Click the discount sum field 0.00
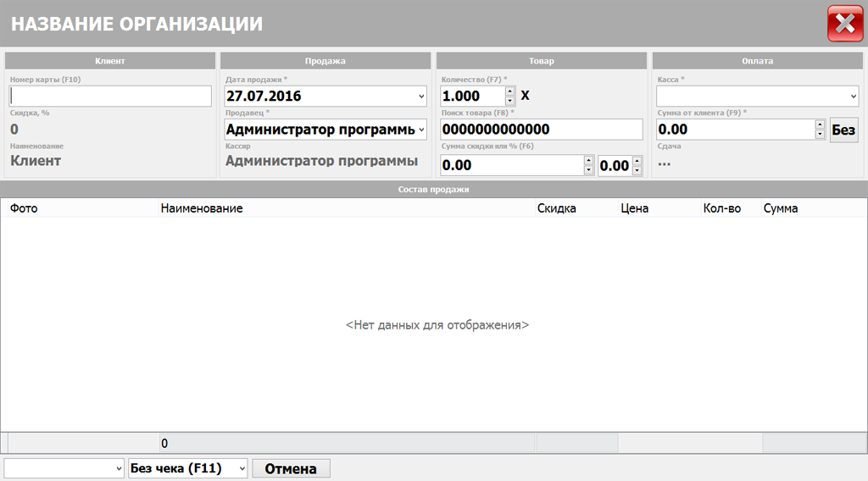The width and height of the screenshot is (868, 481). 512,165
